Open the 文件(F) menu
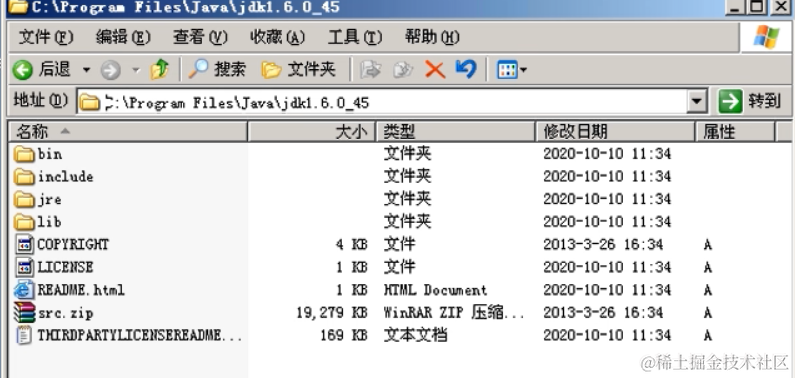This screenshot has height=378, width=795. point(46,37)
